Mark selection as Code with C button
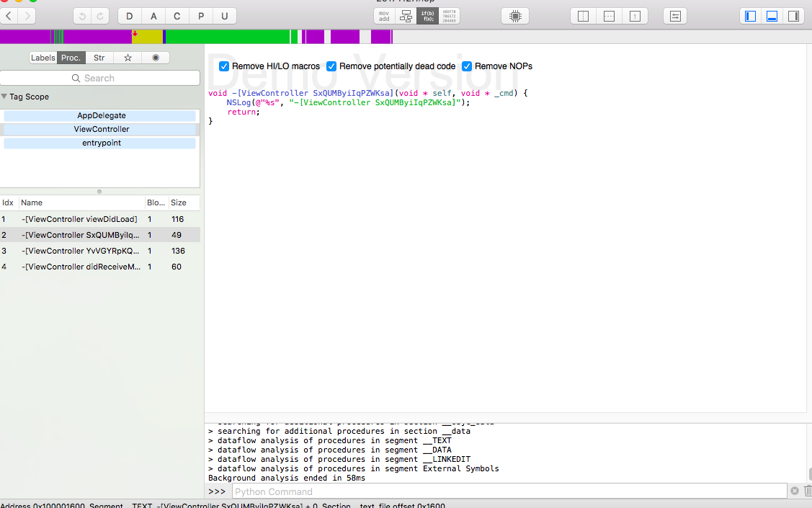 pos(177,16)
